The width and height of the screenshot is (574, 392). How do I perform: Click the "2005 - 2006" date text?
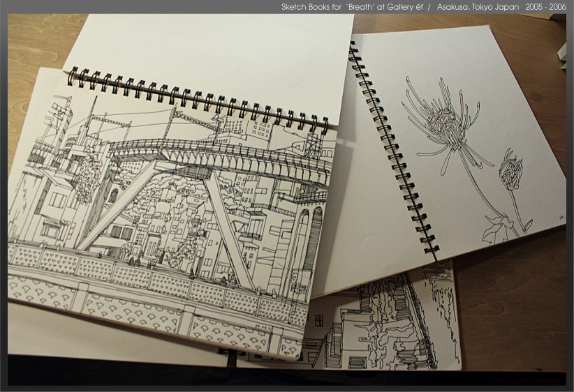[546, 7]
